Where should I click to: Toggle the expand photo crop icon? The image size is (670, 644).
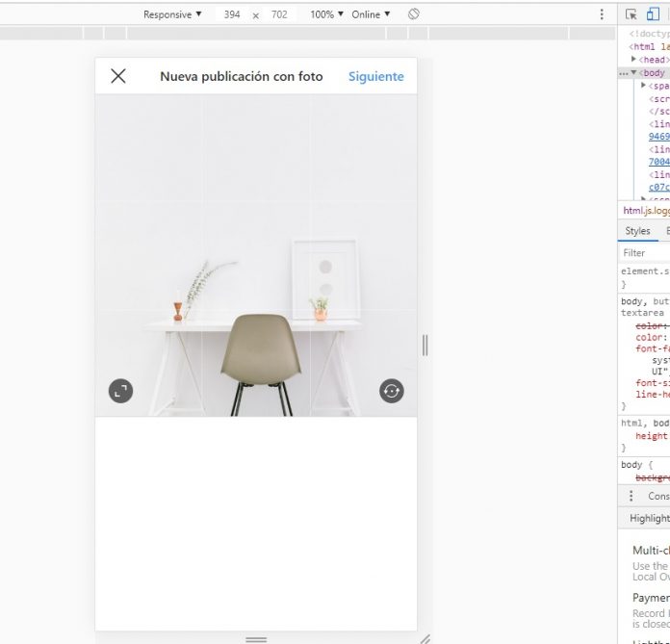[x=121, y=391]
